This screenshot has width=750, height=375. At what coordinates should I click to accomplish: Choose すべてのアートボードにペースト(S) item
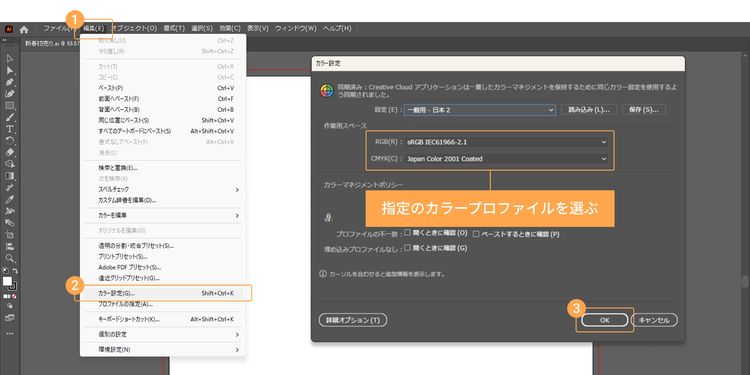click(163, 131)
